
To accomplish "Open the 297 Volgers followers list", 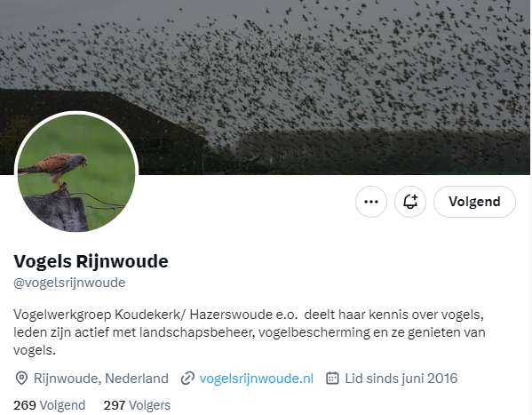I will click(137, 405).
